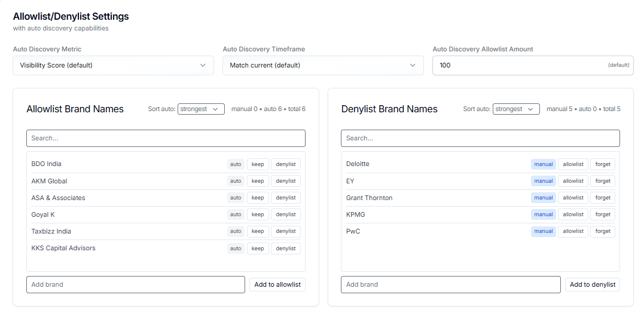Viewport: 644px width, 310px height.
Task: Forget EY from the denylist
Action: tap(603, 181)
